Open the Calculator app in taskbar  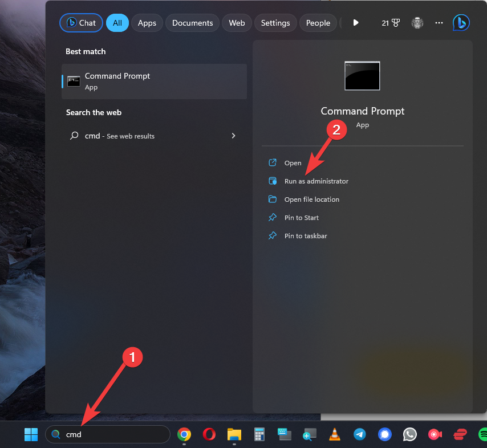259,435
